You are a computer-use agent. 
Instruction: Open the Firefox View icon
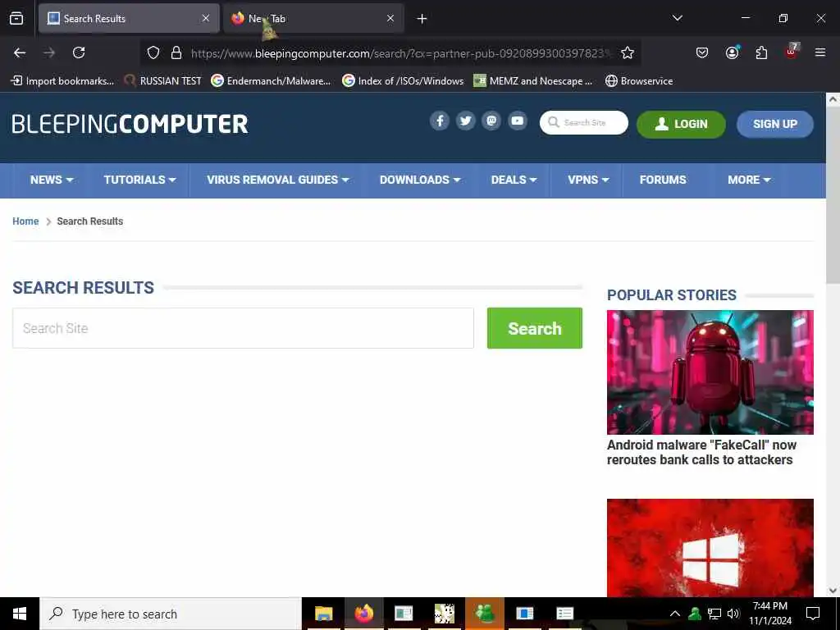pos(16,18)
